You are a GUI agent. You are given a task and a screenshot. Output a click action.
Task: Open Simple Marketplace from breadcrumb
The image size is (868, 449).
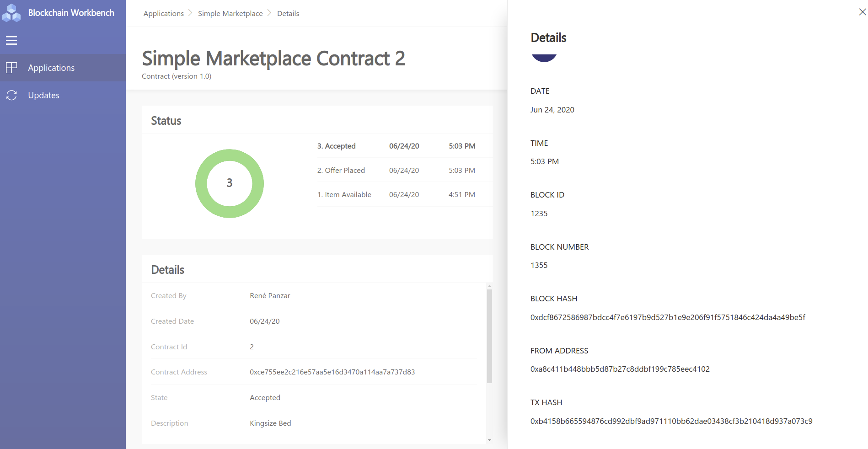pyautogui.click(x=230, y=13)
